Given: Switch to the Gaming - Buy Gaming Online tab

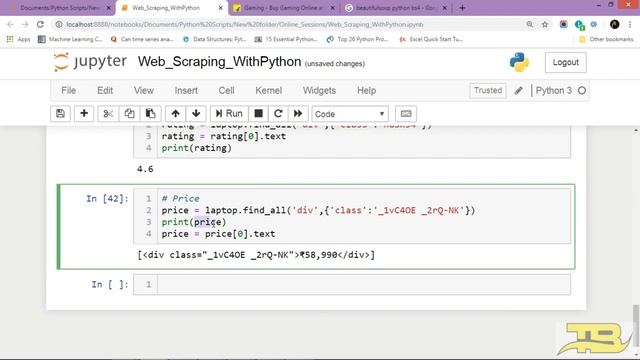Looking at the screenshot, I should pyautogui.click(x=284, y=8).
